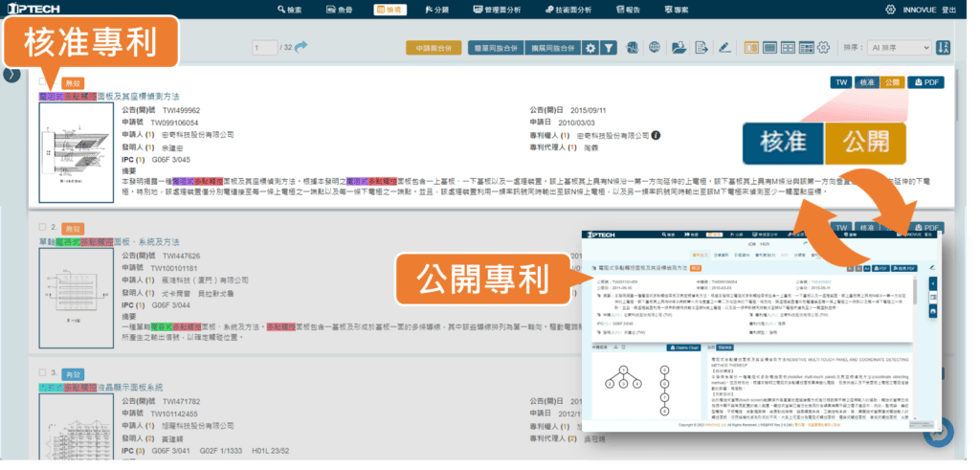The width and height of the screenshot is (980, 470).
Task: Tick the checkbox for patent result 1
Action: (x=43, y=83)
